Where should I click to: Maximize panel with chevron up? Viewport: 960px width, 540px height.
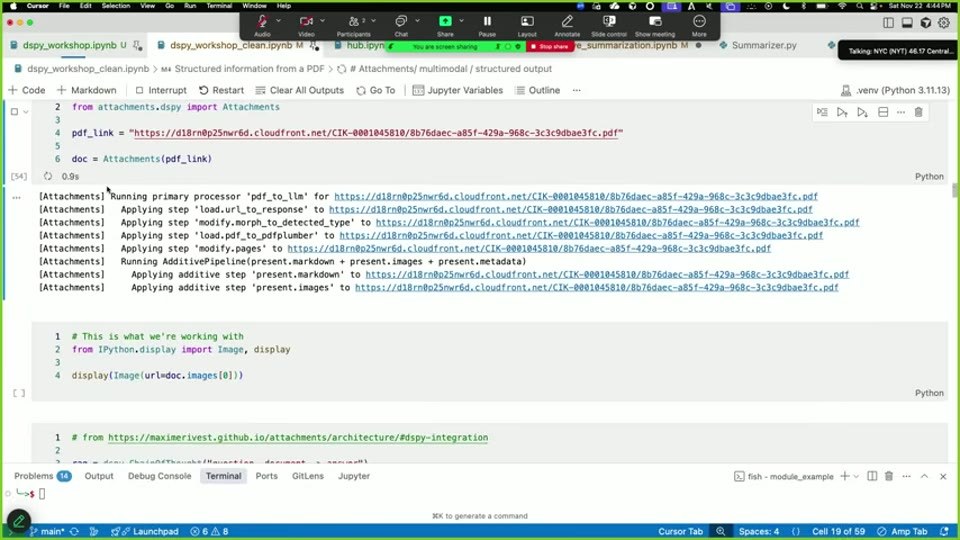(x=924, y=476)
